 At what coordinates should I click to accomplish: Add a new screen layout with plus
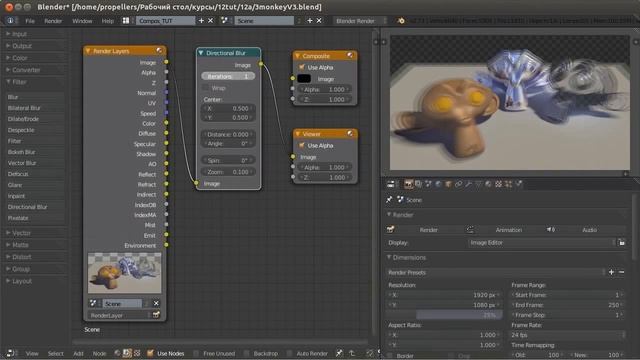tap(201, 20)
